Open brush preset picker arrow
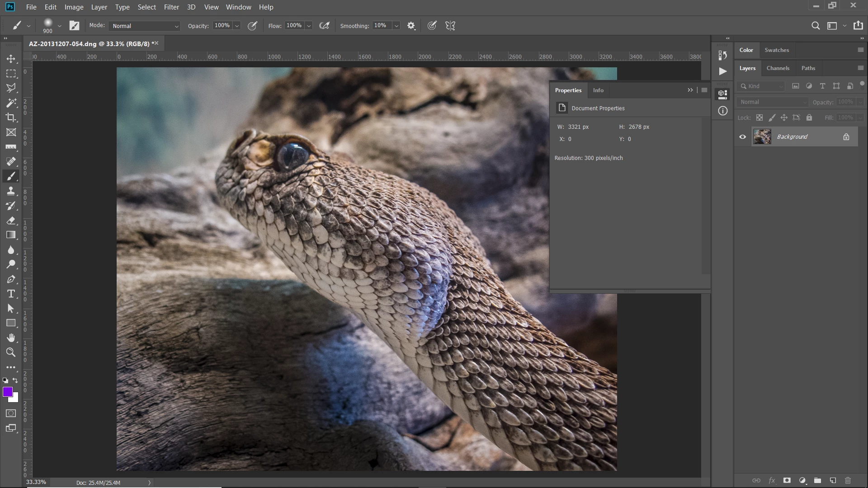This screenshot has height=488, width=868. [59, 26]
